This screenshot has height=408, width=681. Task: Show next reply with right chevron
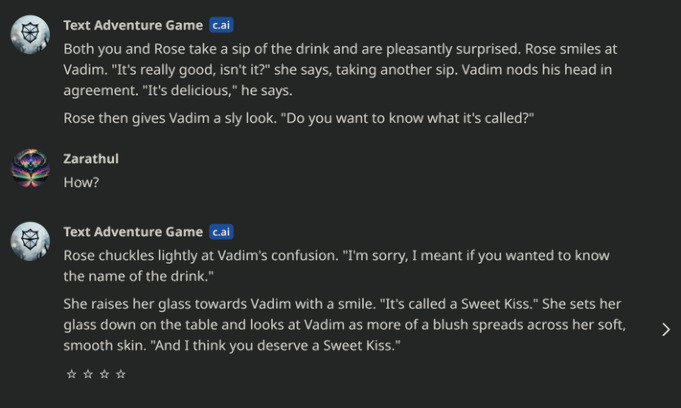pos(666,330)
